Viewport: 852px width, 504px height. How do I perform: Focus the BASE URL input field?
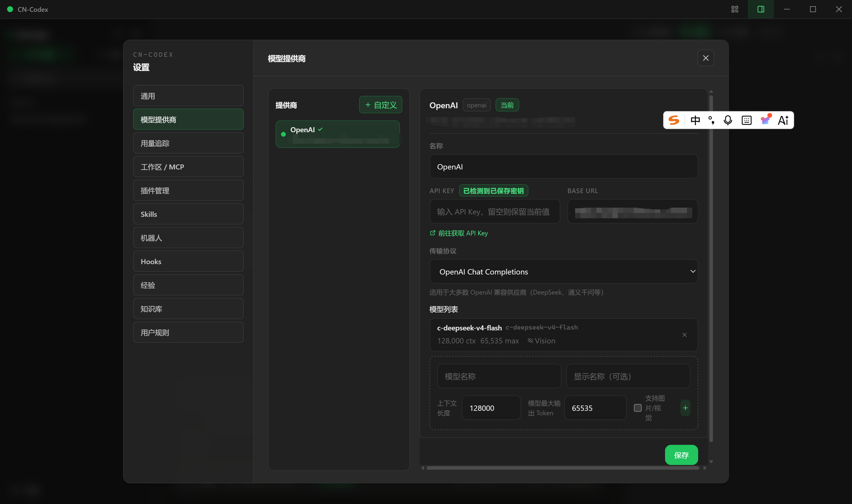click(x=632, y=211)
